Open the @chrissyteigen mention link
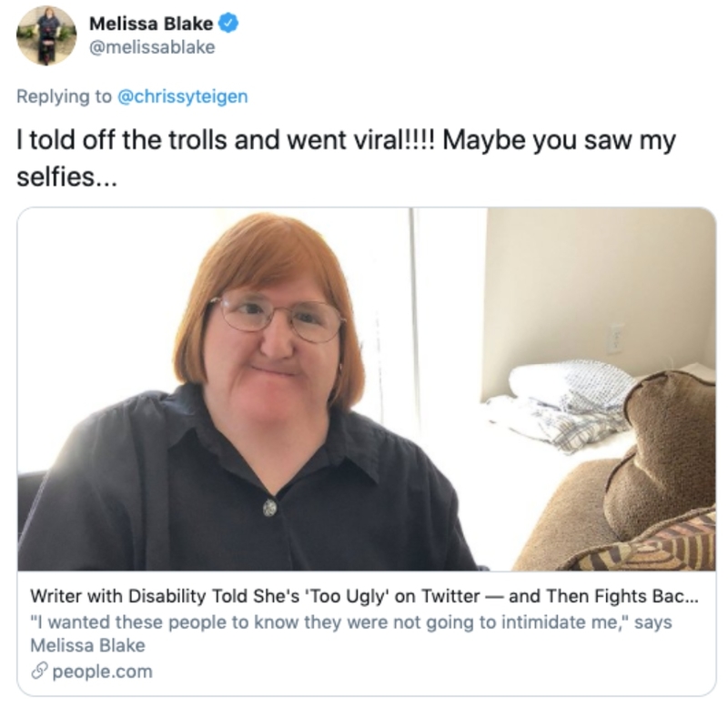Viewport: 728px width, 728px height. tap(183, 96)
